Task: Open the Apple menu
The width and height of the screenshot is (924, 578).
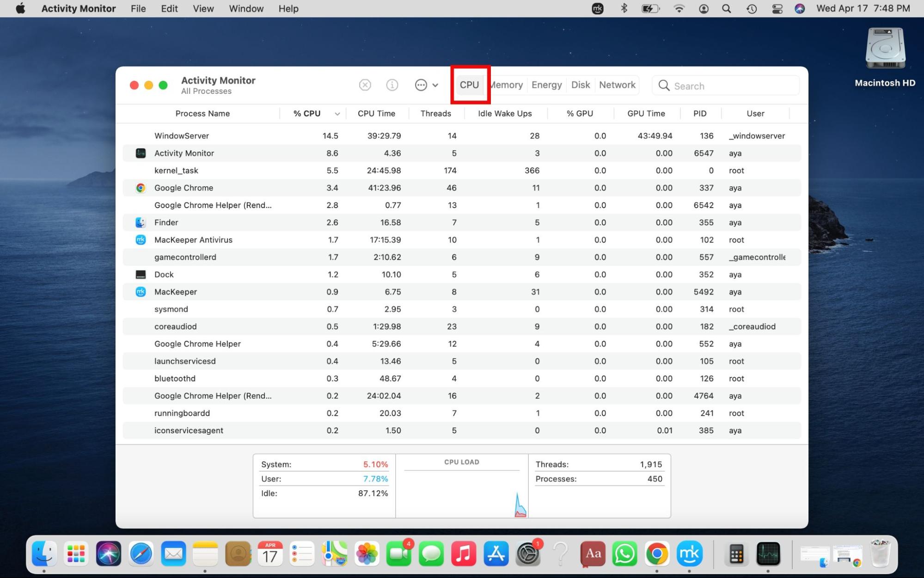Action: click(19, 8)
